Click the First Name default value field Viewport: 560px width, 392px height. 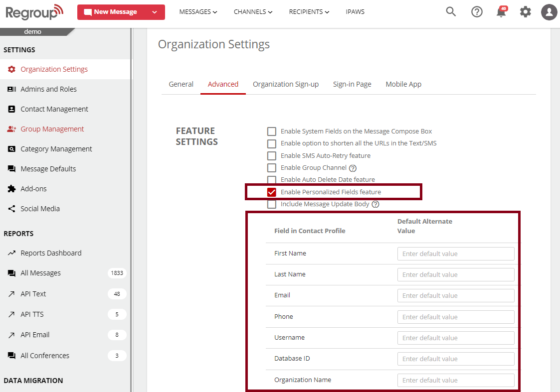(x=455, y=254)
